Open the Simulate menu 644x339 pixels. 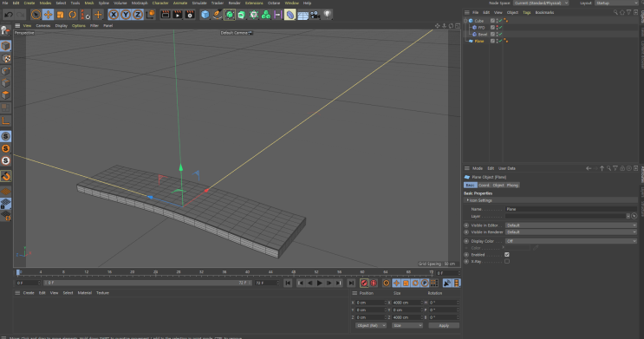(199, 3)
